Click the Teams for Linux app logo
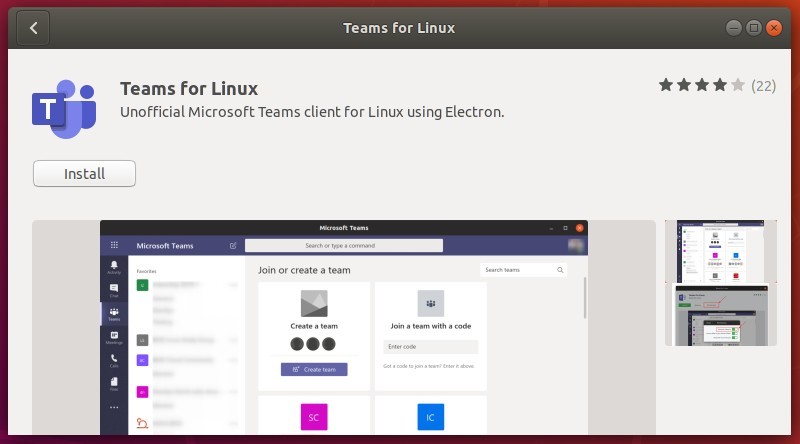Screen dimensions: 800x444 [x=64, y=109]
